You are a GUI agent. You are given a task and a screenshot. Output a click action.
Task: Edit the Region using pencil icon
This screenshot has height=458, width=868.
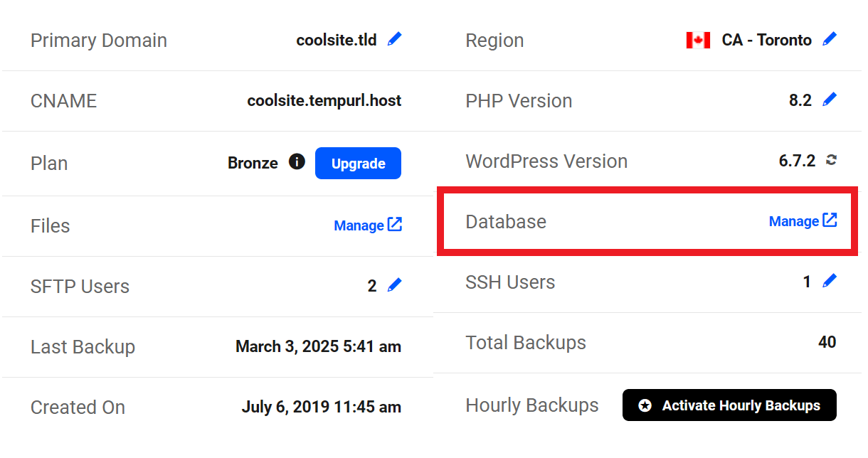coord(830,39)
